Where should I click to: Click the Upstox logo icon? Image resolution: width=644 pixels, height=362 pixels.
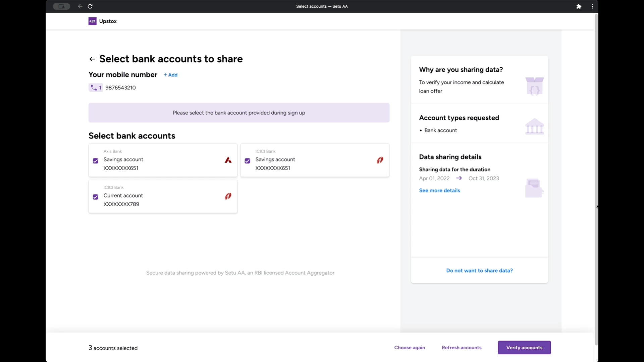(92, 21)
